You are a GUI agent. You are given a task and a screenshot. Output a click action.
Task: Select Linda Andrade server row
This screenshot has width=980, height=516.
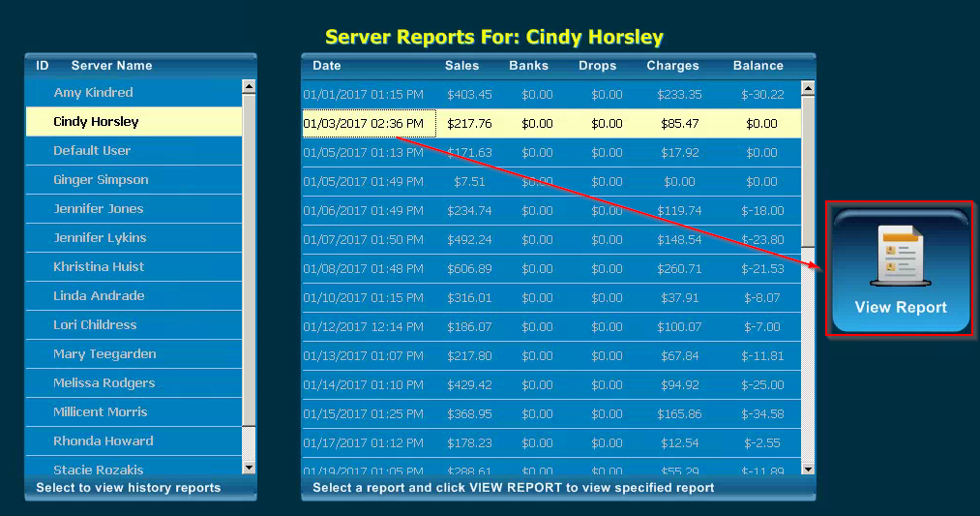134,296
